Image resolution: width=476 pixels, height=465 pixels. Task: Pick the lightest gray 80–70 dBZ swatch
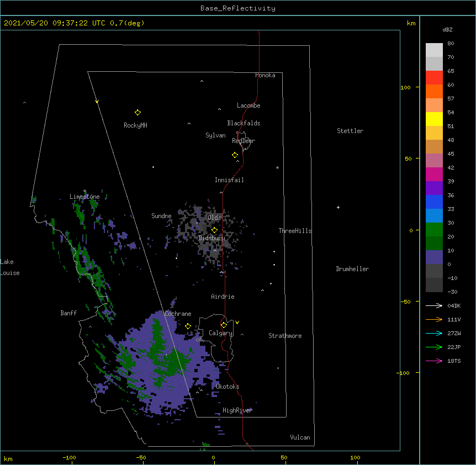point(434,50)
